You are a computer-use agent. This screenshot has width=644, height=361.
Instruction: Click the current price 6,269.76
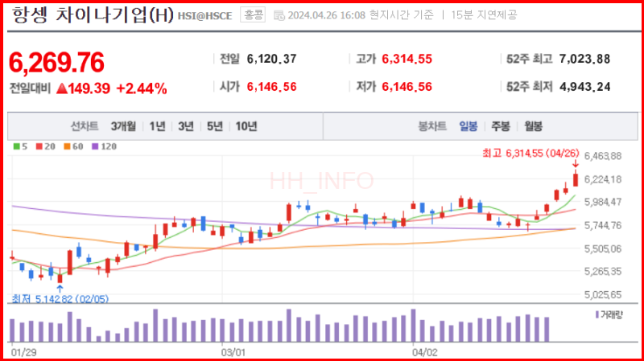56,63
